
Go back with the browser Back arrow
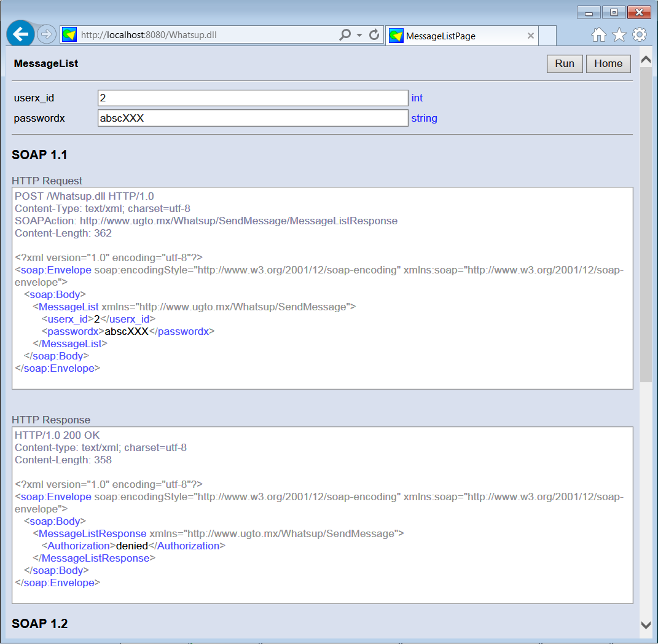click(20, 34)
